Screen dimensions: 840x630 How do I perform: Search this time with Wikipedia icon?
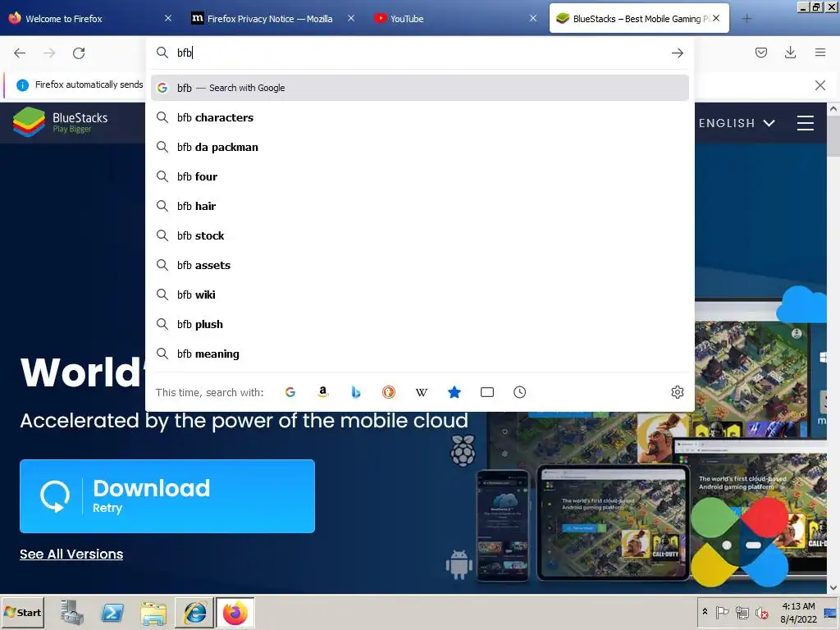[x=422, y=392]
